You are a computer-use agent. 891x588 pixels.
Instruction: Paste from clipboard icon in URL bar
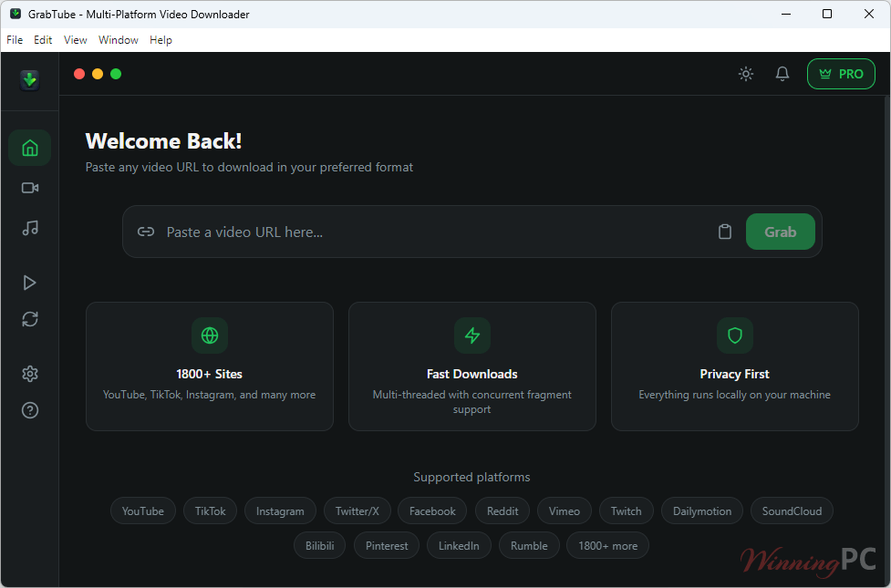click(x=724, y=232)
